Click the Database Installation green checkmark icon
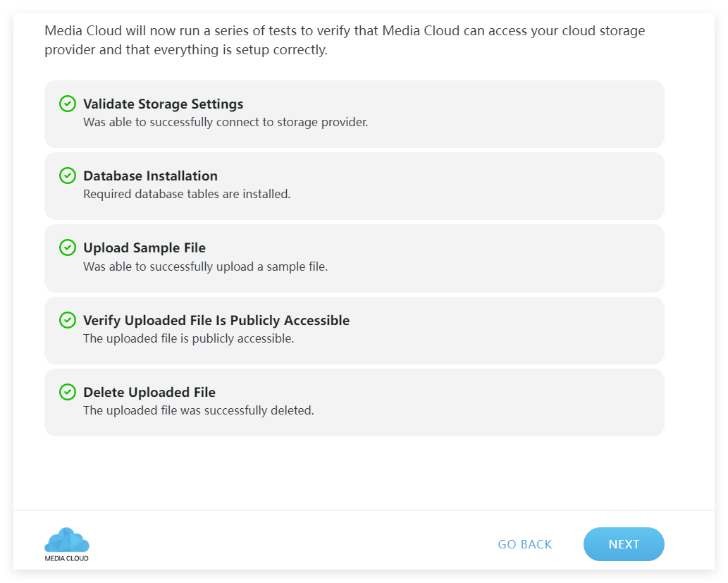728x583 pixels. click(68, 176)
